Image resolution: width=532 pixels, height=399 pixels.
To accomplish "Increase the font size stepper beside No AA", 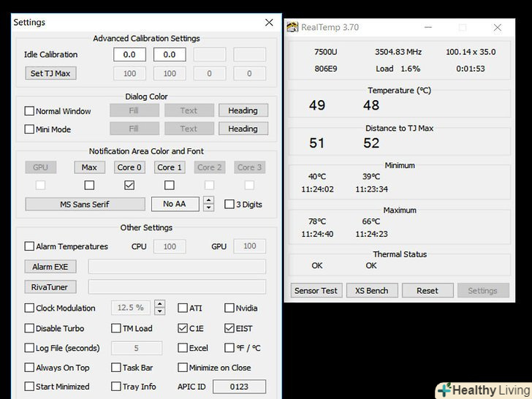I will pos(209,200).
